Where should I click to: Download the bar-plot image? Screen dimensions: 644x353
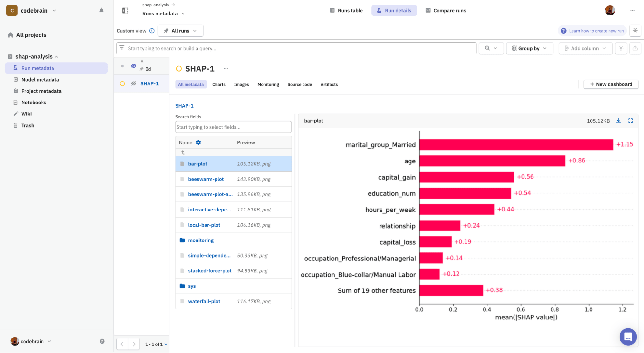click(619, 121)
